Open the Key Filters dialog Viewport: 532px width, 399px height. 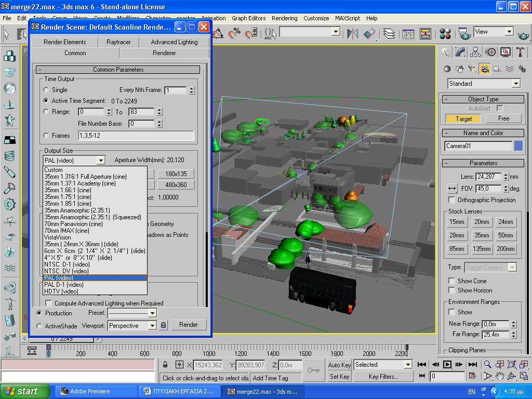coord(383,377)
